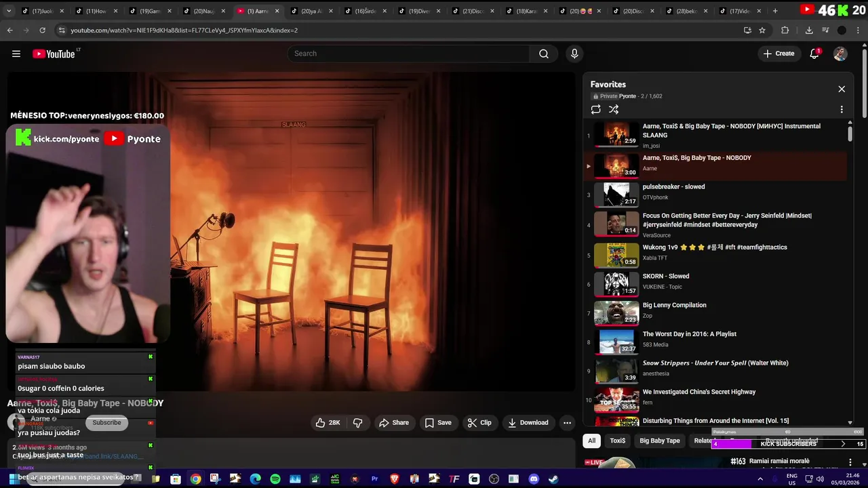This screenshot has height=488, width=868.
Task: Open The Worst Day in 2016 playlist item
Action: (x=715, y=342)
